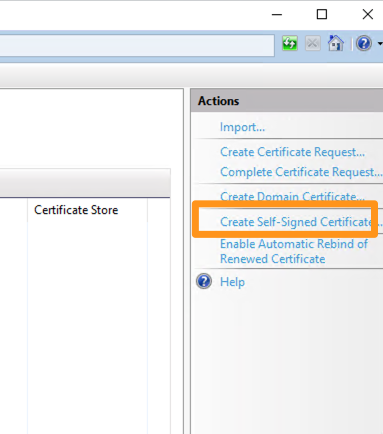Click the green refresh page icon
This screenshot has height=434, width=383.
[x=290, y=43]
